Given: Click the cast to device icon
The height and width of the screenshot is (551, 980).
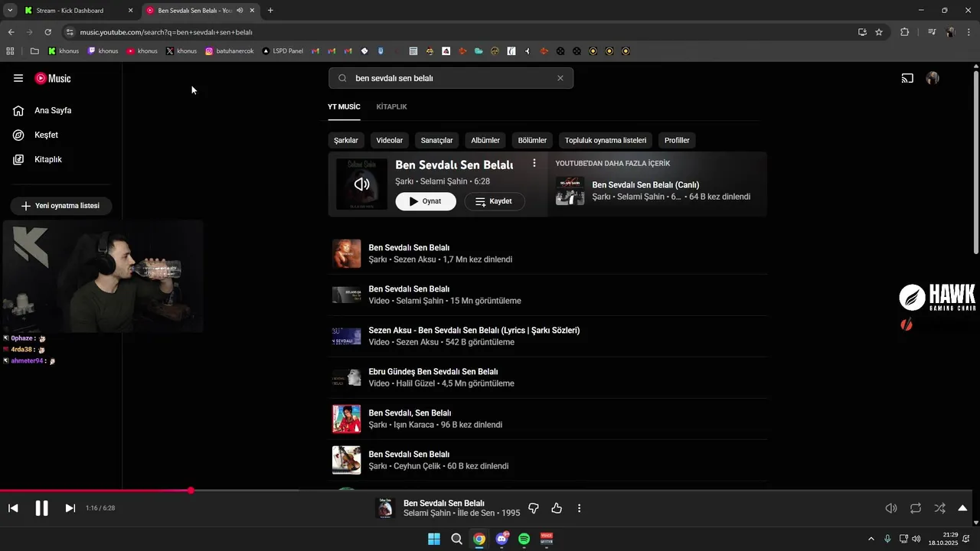Looking at the screenshot, I should point(907,78).
